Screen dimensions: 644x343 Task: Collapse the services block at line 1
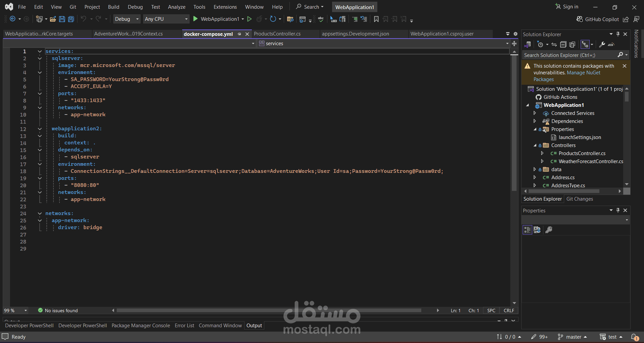[40, 51]
